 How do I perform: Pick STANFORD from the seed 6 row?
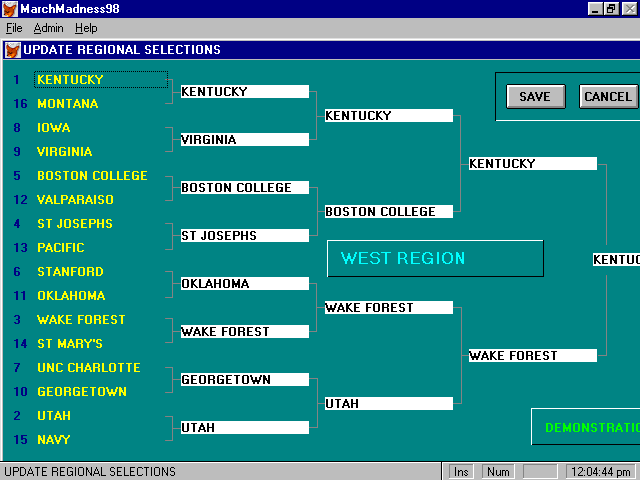[70, 272]
